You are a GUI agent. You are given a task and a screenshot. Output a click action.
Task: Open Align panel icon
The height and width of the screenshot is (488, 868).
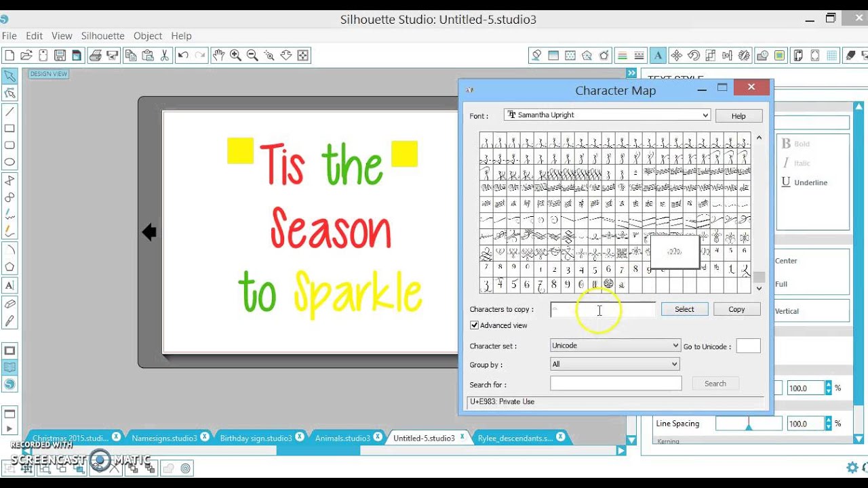(x=727, y=56)
